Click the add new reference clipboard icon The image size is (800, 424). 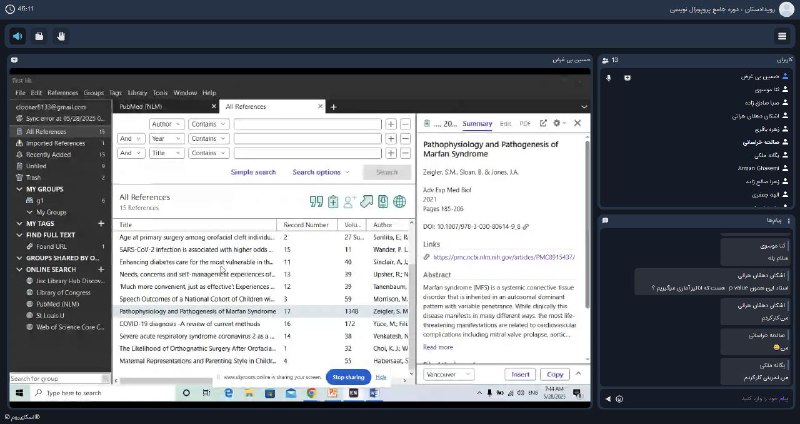[333, 202]
